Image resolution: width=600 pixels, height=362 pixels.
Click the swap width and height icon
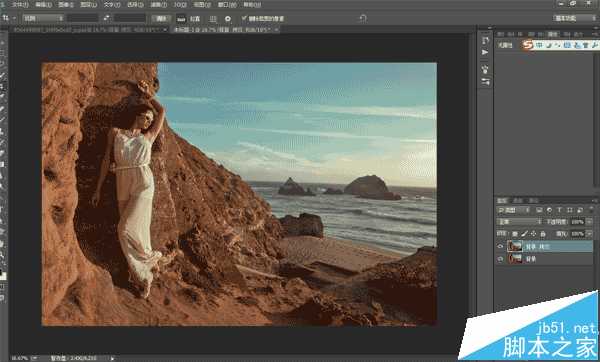click(107, 18)
